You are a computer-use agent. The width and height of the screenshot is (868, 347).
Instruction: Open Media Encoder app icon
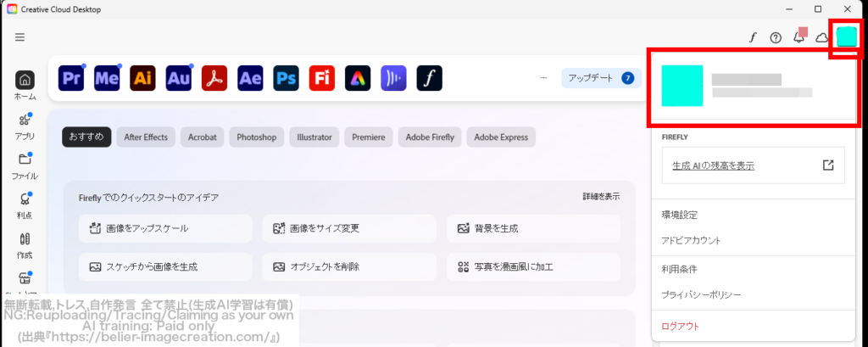[x=107, y=78]
